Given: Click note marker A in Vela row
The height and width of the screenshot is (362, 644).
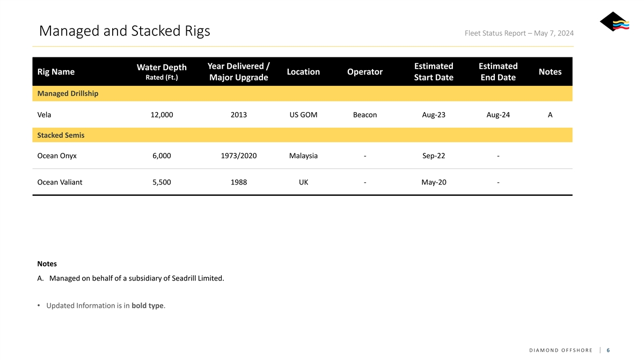Looking at the screenshot, I should (x=550, y=115).
